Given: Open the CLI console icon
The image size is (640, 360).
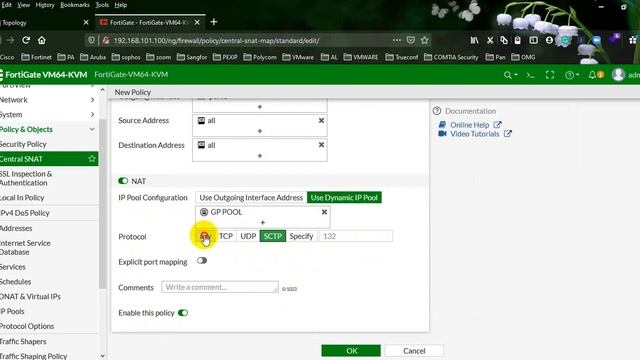Looking at the screenshot, I should tap(530, 75).
